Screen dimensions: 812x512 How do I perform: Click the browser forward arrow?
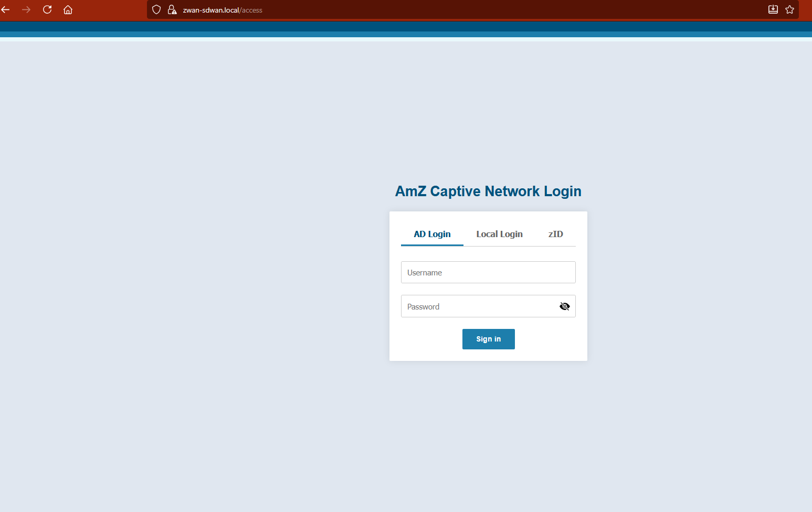[x=26, y=10]
